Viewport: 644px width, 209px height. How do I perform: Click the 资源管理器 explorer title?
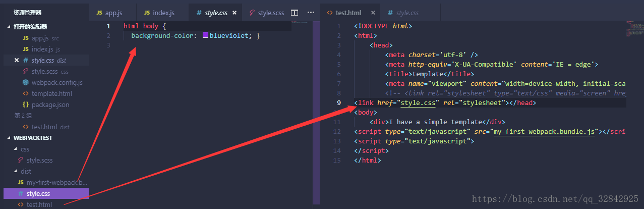click(x=27, y=13)
